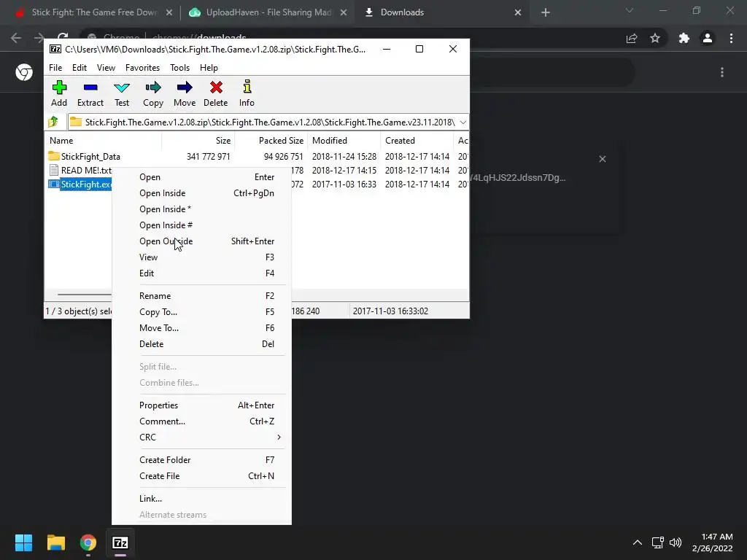Open the File menu
The width and height of the screenshot is (747, 560).
(x=55, y=68)
